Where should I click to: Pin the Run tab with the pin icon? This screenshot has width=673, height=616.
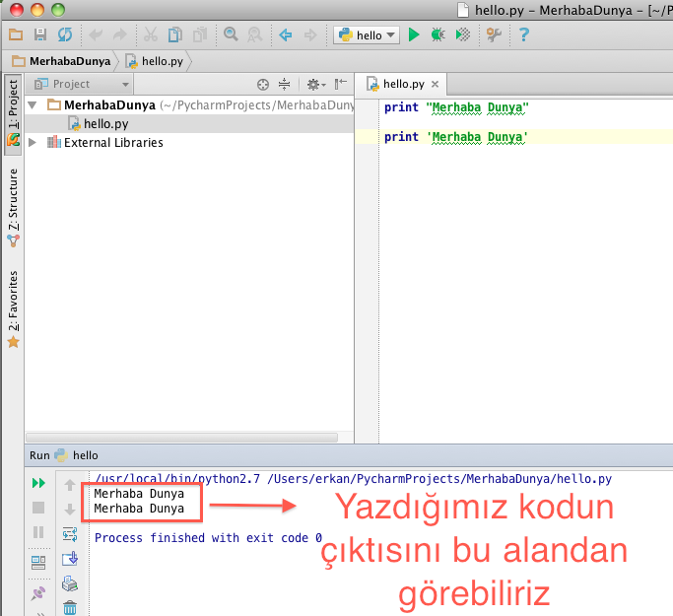pyautogui.click(x=38, y=592)
